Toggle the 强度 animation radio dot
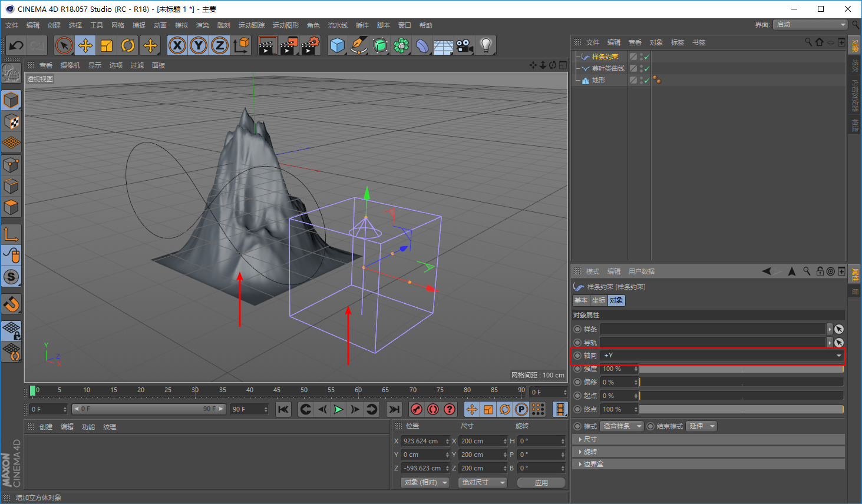Viewport: 862px width, 504px height. tap(577, 369)
